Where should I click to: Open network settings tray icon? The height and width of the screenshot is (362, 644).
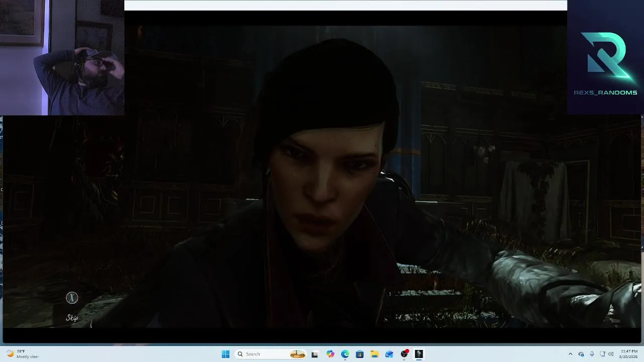pyautogui.click(x=602, y=354)
